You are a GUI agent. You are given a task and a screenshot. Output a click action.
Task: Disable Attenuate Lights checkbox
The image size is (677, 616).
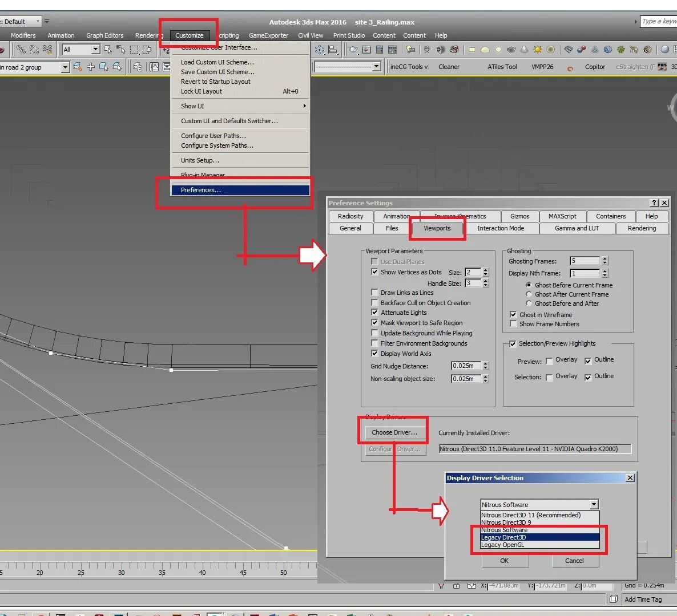(374, 313)
